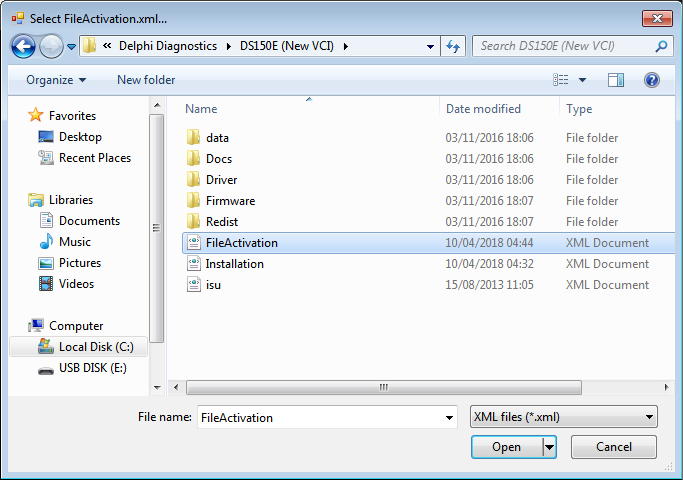
Task: Click the Firmware folder icon
Action: (193, 200)
